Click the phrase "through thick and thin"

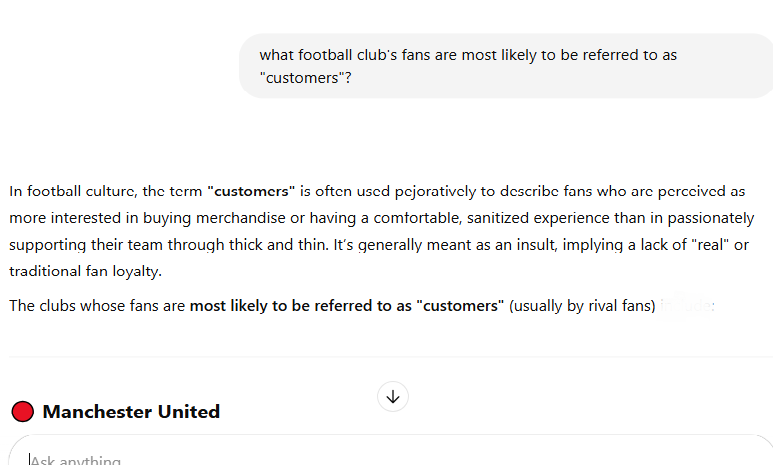[246, 245]
